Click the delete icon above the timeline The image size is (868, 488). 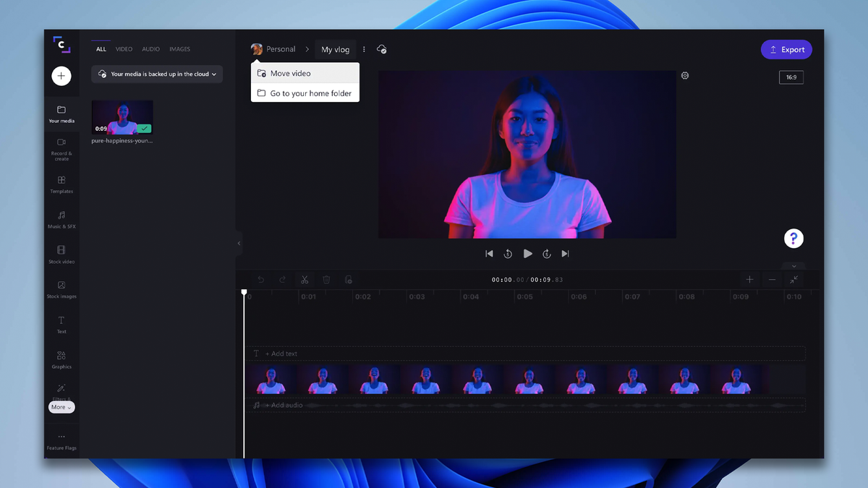coord(326,279)
